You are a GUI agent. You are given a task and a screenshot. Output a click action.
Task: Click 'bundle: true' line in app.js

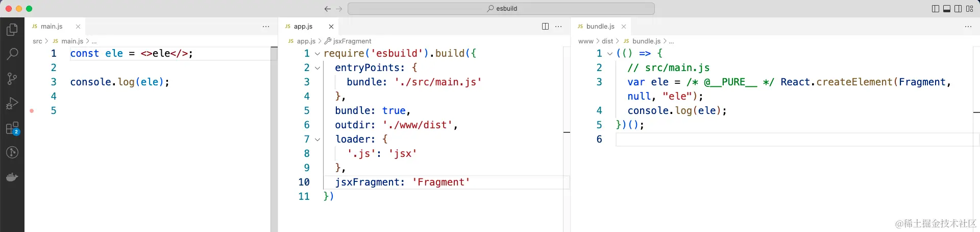pyautogui.click(x=373, y=110)
